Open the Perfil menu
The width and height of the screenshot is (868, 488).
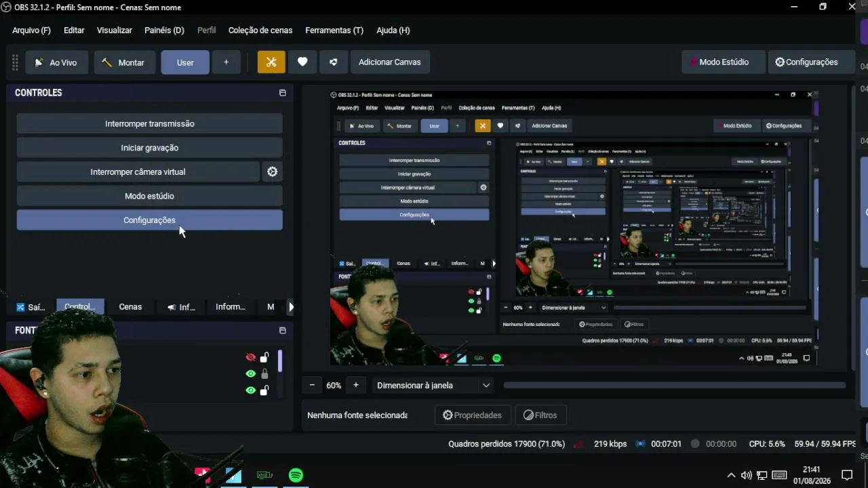[206, 30]
